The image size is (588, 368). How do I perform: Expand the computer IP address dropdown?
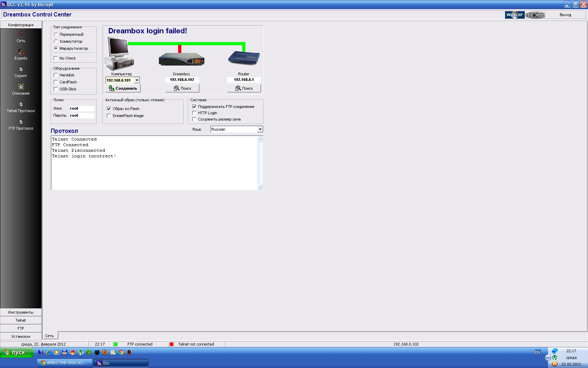137,80
